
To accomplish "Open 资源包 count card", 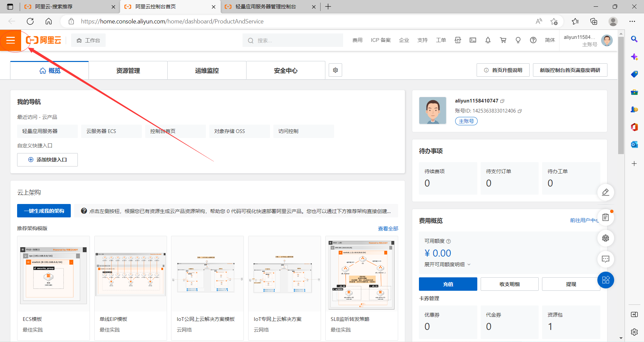I will (571, 322).
